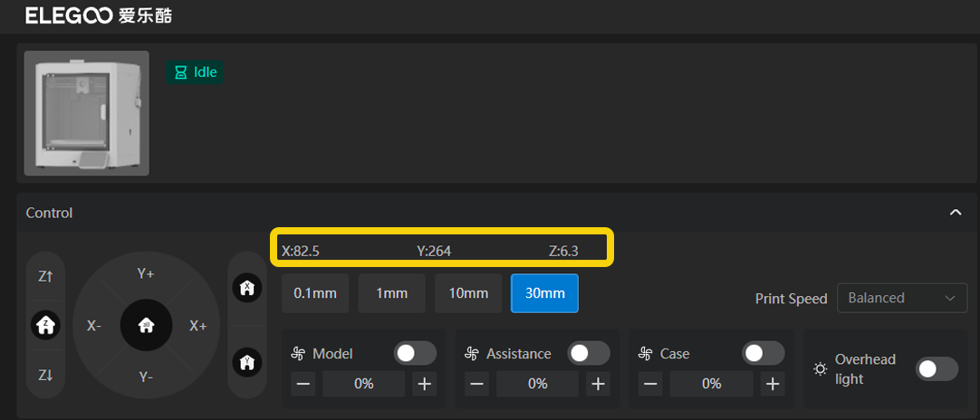
Task: Jog the print head toward X-
Action: 94,326
